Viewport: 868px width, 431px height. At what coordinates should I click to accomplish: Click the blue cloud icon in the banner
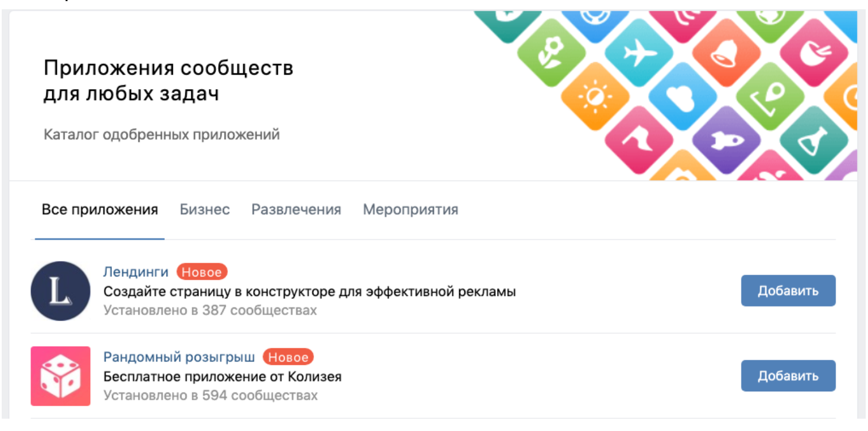click(682, 97)
